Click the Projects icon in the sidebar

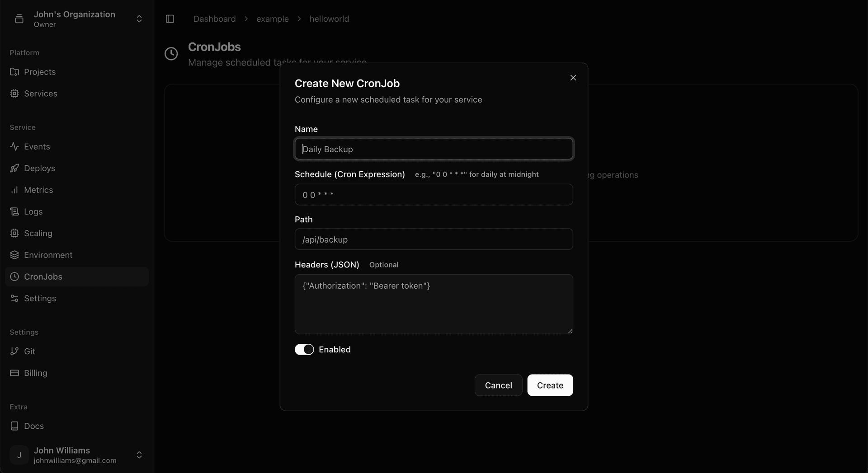point(14,72)
